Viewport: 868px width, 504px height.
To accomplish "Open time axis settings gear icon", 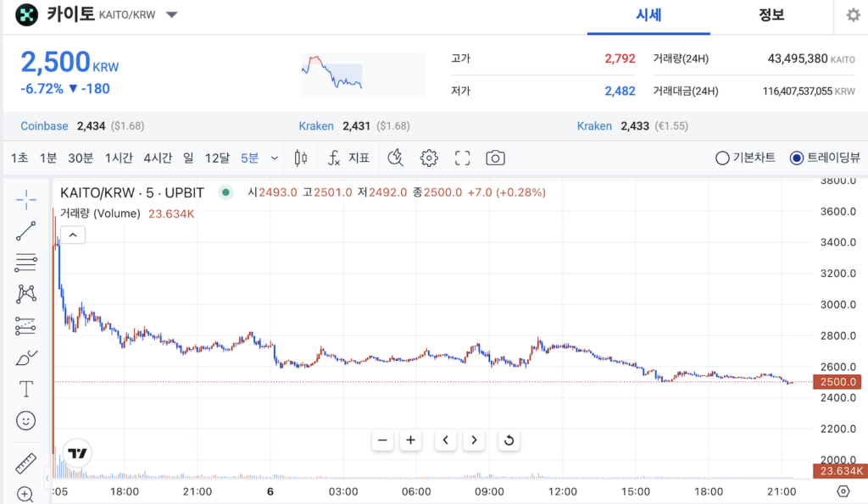I will tap(843, 491).
